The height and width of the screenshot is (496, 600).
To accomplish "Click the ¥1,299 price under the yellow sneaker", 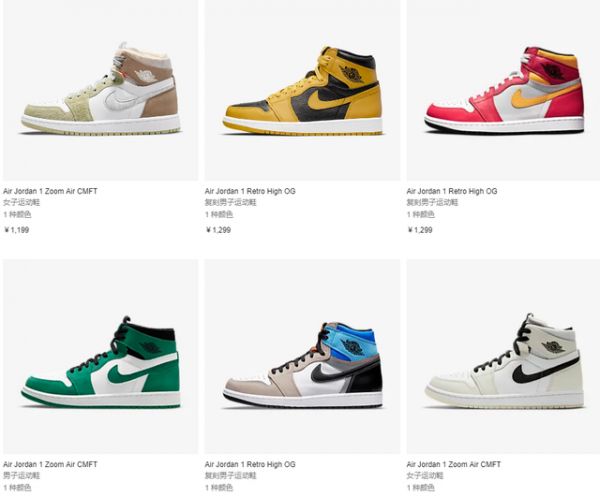I will click(218, 230).
